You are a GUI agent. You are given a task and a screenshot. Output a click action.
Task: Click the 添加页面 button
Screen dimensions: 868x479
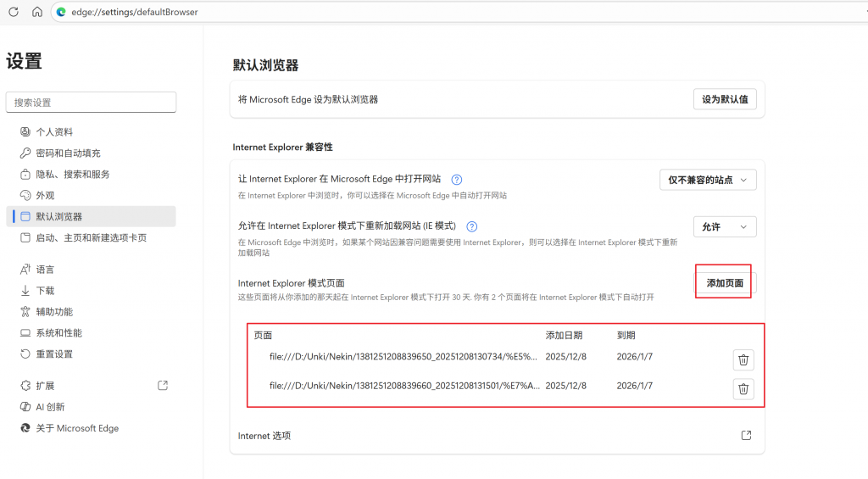[x=725, y=283]
